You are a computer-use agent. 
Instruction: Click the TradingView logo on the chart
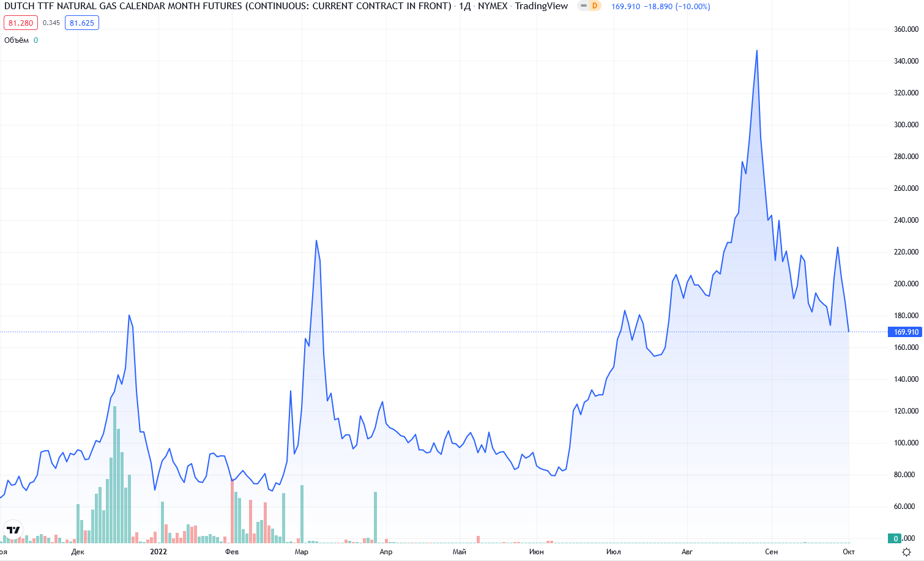13,530
